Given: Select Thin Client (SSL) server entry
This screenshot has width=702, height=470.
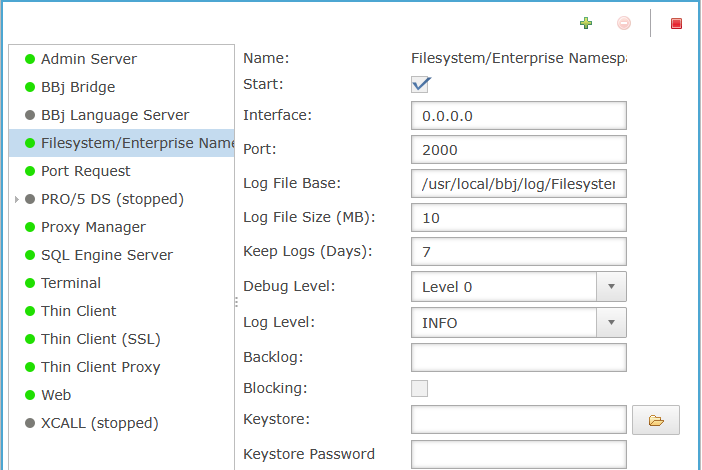Looking at the screenshot, I should pos(101,339).
